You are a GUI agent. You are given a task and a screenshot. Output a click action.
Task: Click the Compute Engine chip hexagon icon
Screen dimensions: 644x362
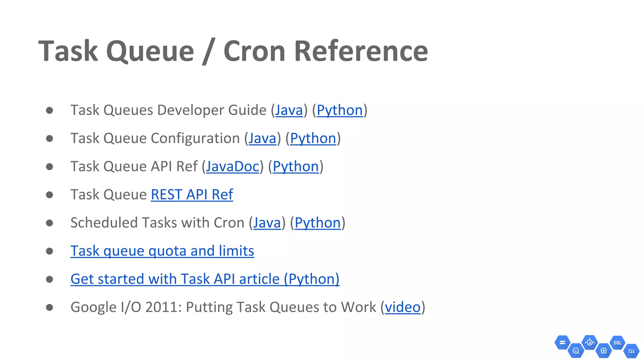[x=603, y=351]
